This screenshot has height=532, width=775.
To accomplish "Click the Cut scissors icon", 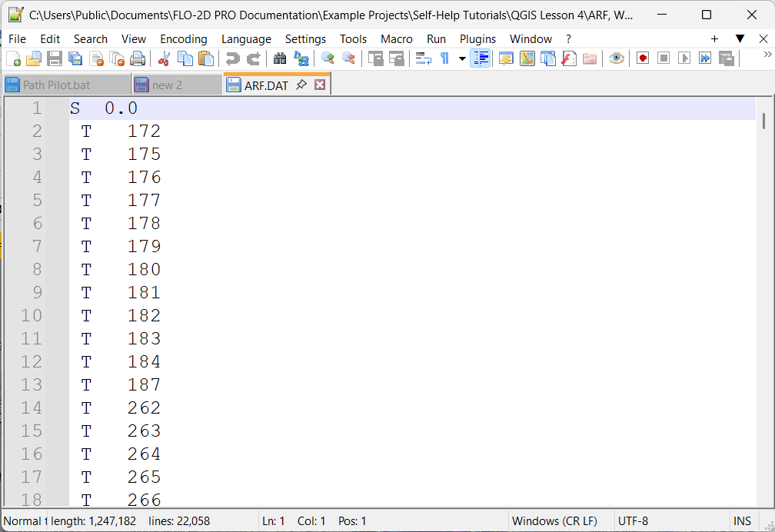I will coord(164,58).
